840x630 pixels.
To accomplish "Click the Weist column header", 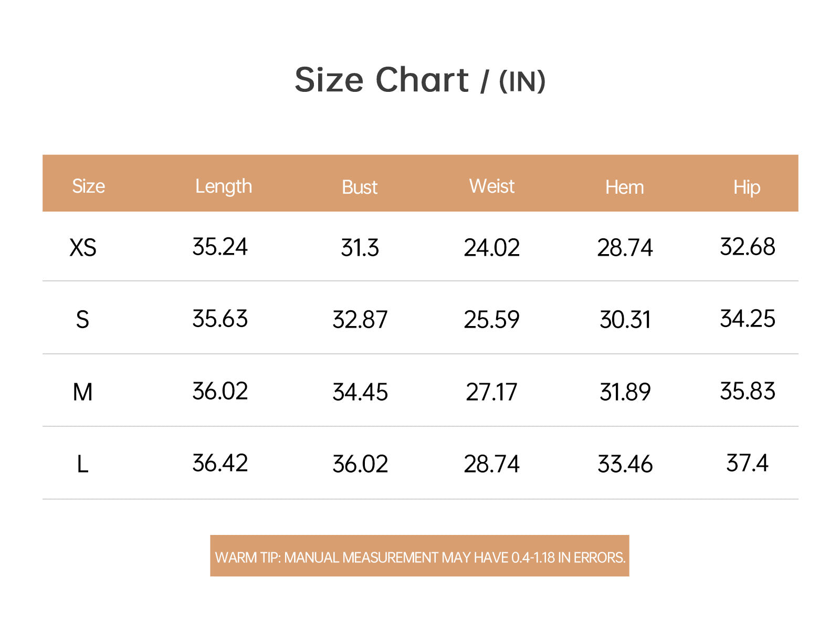I will [492, 186].
